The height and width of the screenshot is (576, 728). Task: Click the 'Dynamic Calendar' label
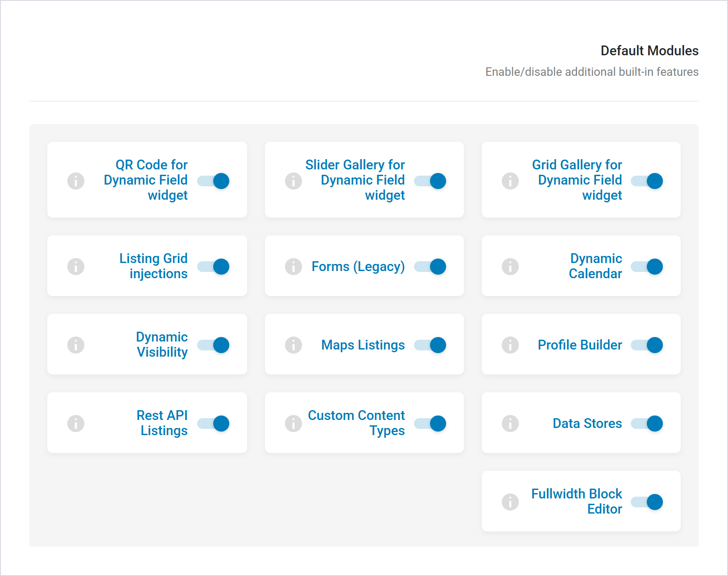[596, 266]
